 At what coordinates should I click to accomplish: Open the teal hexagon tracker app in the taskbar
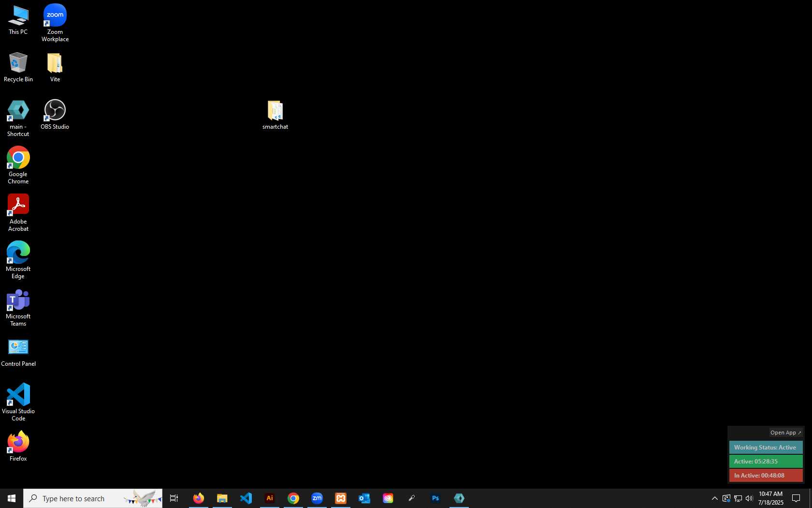coord(459,498)
